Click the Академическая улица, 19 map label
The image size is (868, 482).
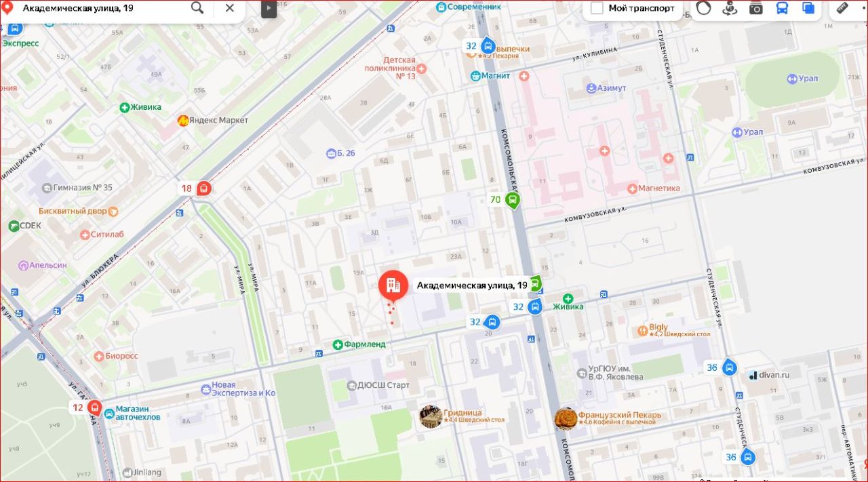(471, 285)
